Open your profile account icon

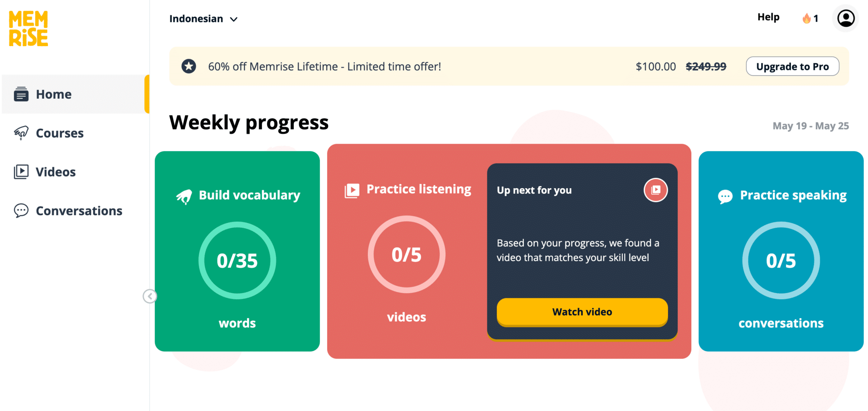click(846, 18)
